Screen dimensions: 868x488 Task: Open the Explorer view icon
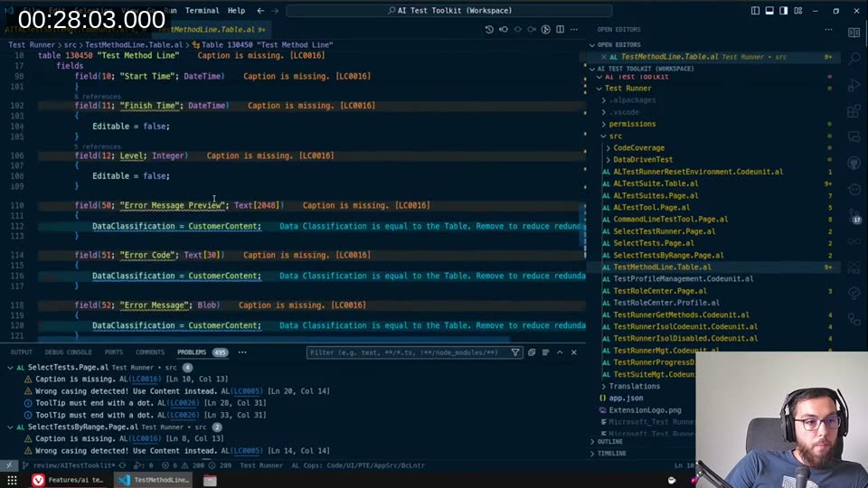pos(854,33)
